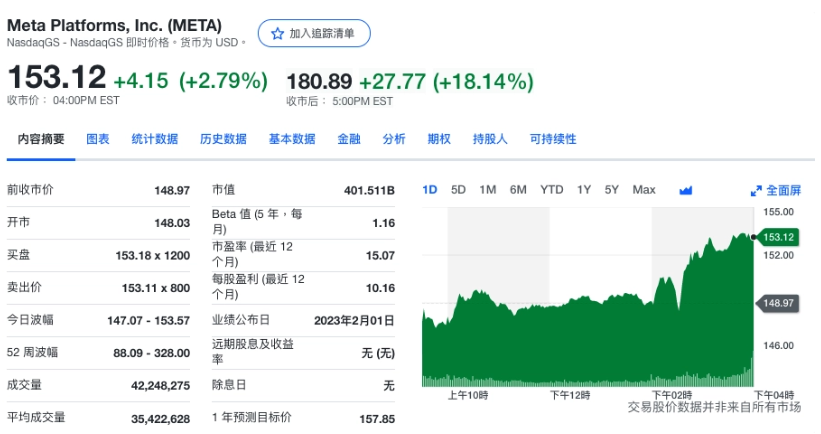Viewport: 821px width, 434px height.
Task: Open the 金融 tab
Action: (x=349, y=139)
